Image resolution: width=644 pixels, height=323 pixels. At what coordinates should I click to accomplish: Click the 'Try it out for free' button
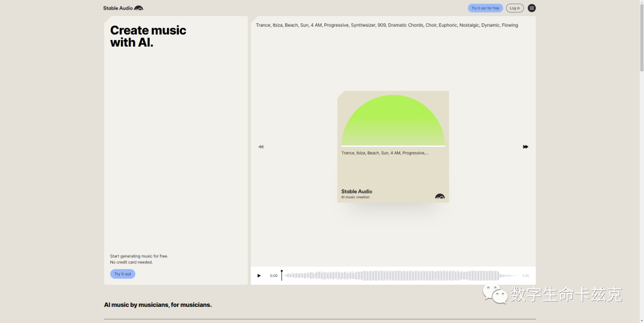click(485, 8)
